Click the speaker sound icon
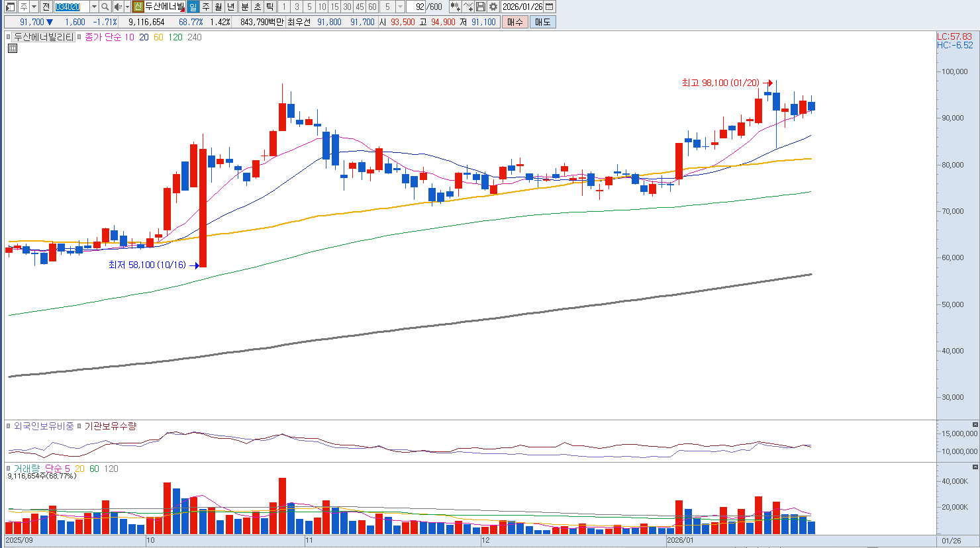The width and height of the screenshot is (980, 548). pos(117,7)
